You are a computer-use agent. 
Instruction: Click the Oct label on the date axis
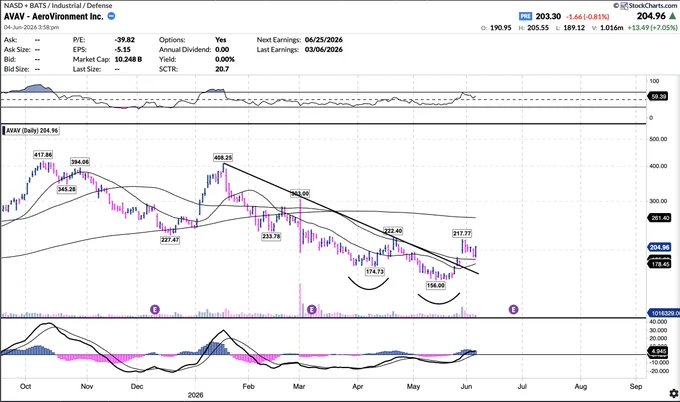pos(26,386)
